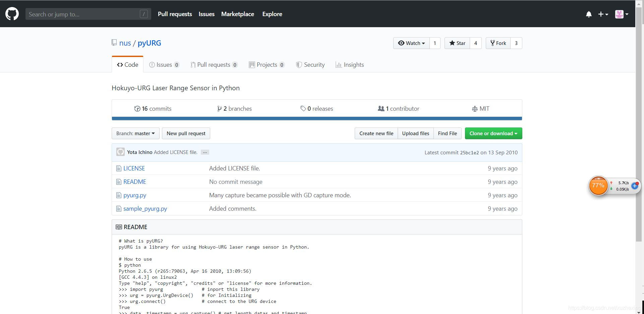Image resolution: width=644 pixels, height=314 pixels.
Task: View the 1 contributor page
Action: coord(399,109)
